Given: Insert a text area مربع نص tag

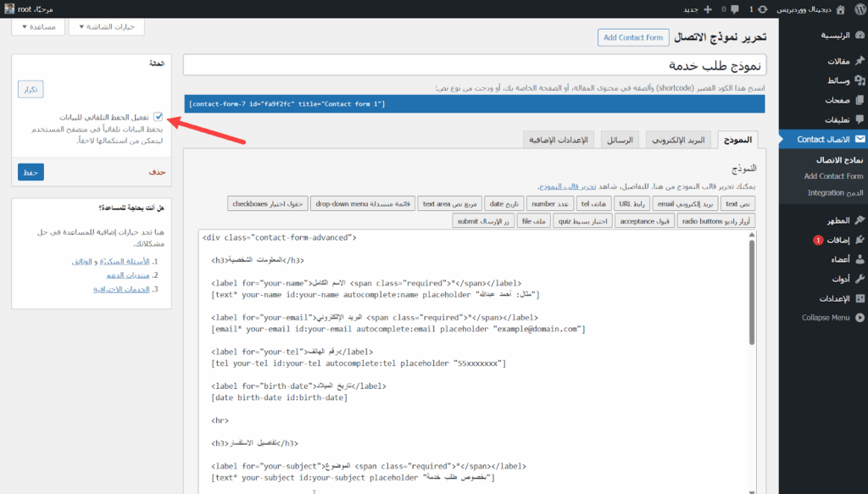Looking at the screenshot, I should [449, 203].
